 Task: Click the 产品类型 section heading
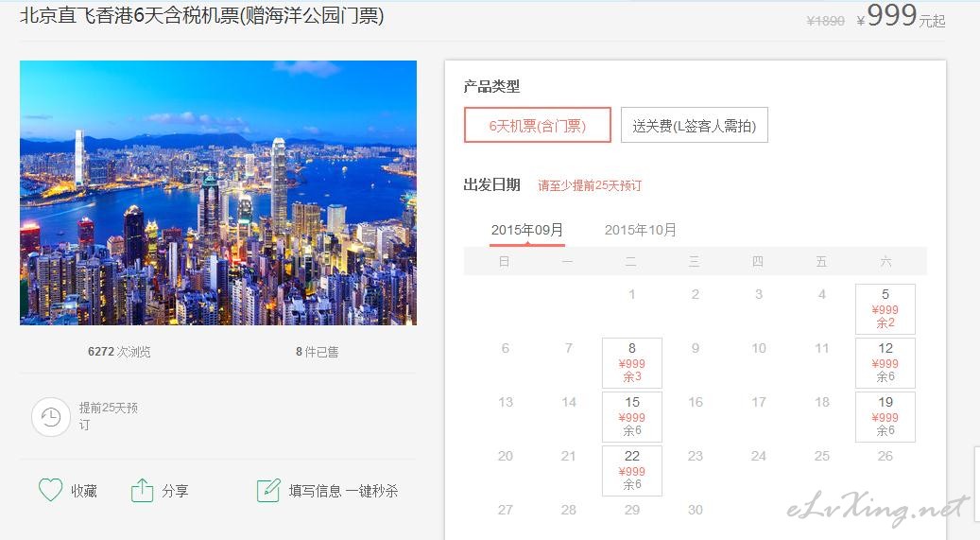491,86
